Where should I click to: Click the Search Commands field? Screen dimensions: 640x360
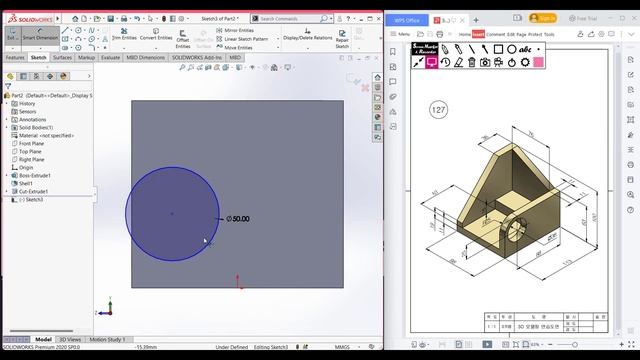(289, 19)
